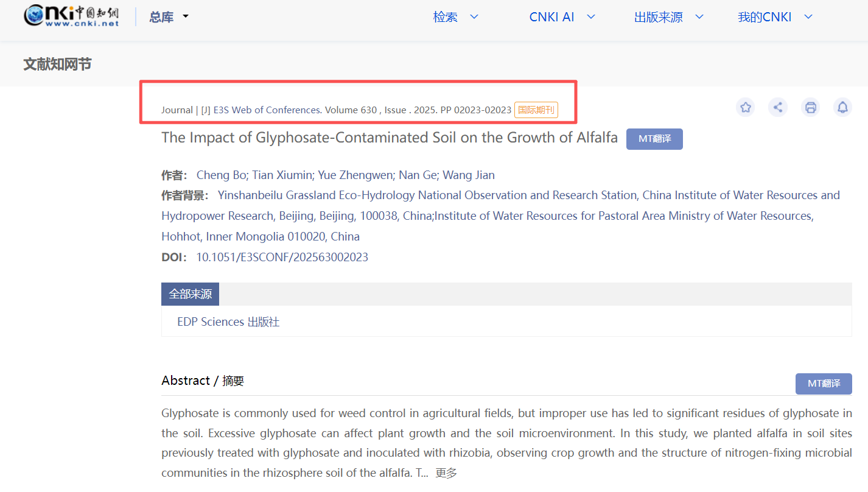Click MT翻译 button beside Abstract heading
Viewport: 868px width, 492px height.
[823, 384]
